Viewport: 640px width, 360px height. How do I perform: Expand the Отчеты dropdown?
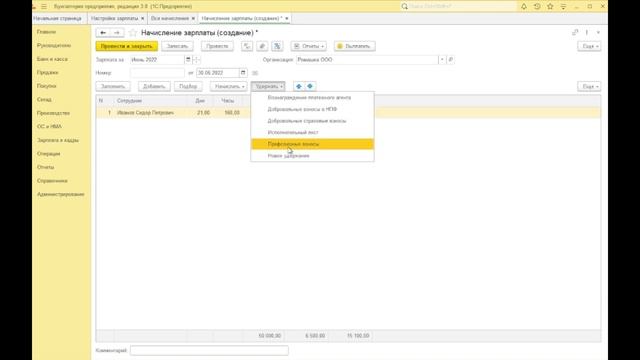309,46
